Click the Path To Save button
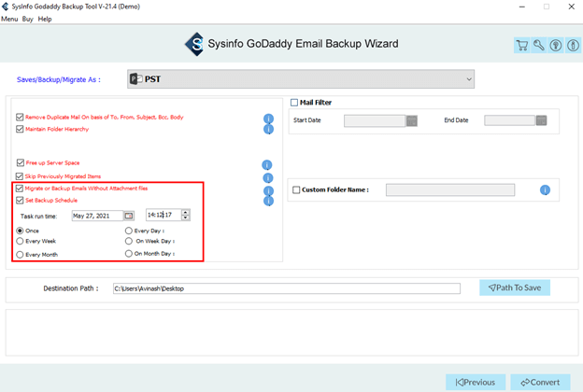The width and height of the screenshot is (583, 392). pyautogui.click(x=515, y=288)
